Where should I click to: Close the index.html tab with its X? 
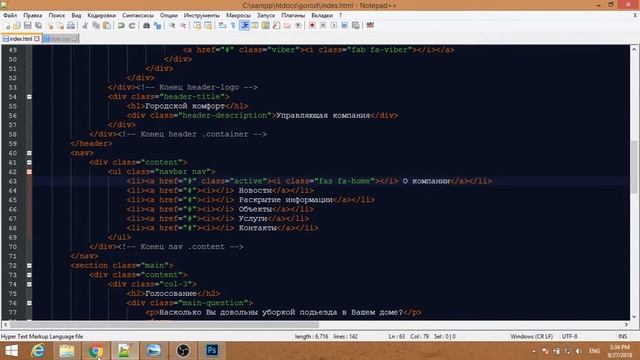click(37, 39)
